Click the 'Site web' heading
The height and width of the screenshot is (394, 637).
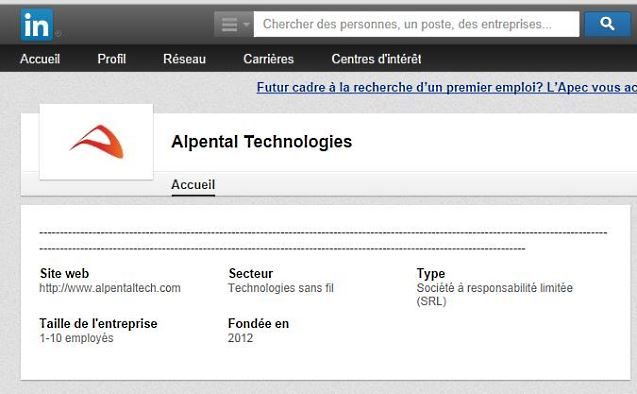64,273
